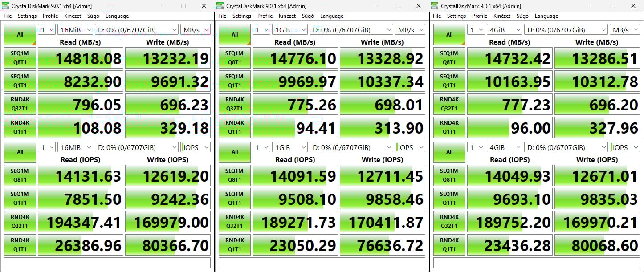
Task: Open test count dropdown in 4GiB IOPS panel
Action: coord(476,147)
